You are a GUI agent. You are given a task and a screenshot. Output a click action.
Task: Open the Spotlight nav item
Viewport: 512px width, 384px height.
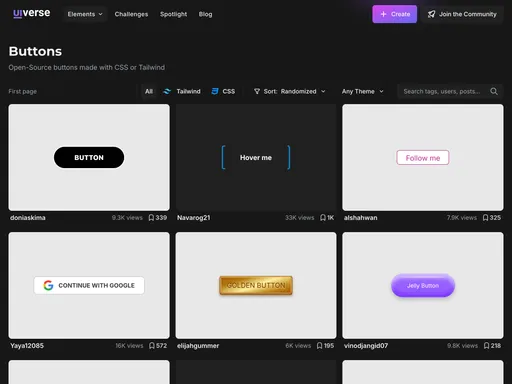point(173,14)
